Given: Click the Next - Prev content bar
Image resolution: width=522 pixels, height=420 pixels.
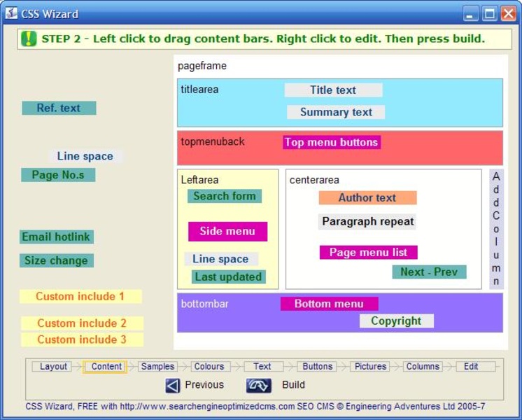Looking at the screenshot, I should tap(429, 272).
